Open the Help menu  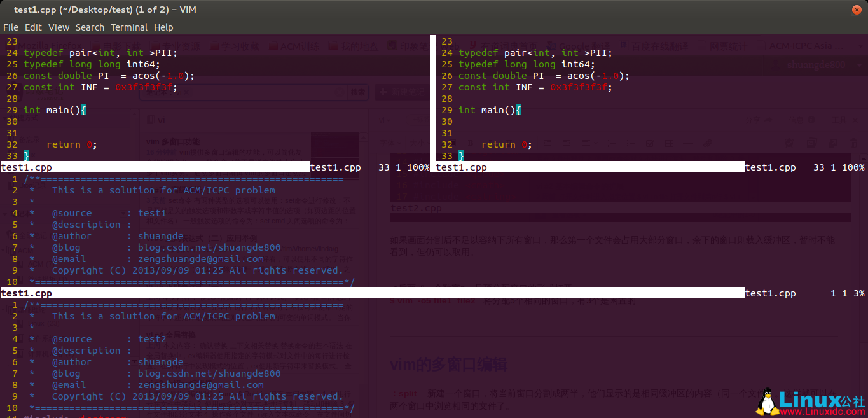163,27
